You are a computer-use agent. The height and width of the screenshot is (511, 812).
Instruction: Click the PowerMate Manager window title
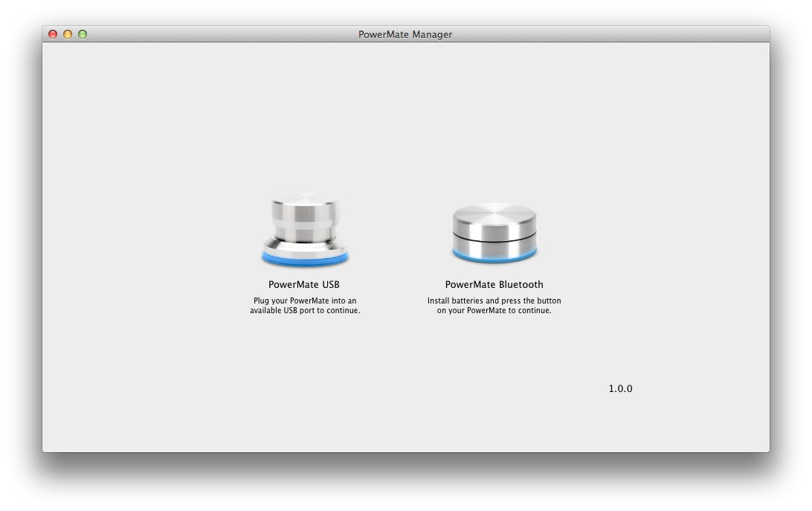(405, 35)
